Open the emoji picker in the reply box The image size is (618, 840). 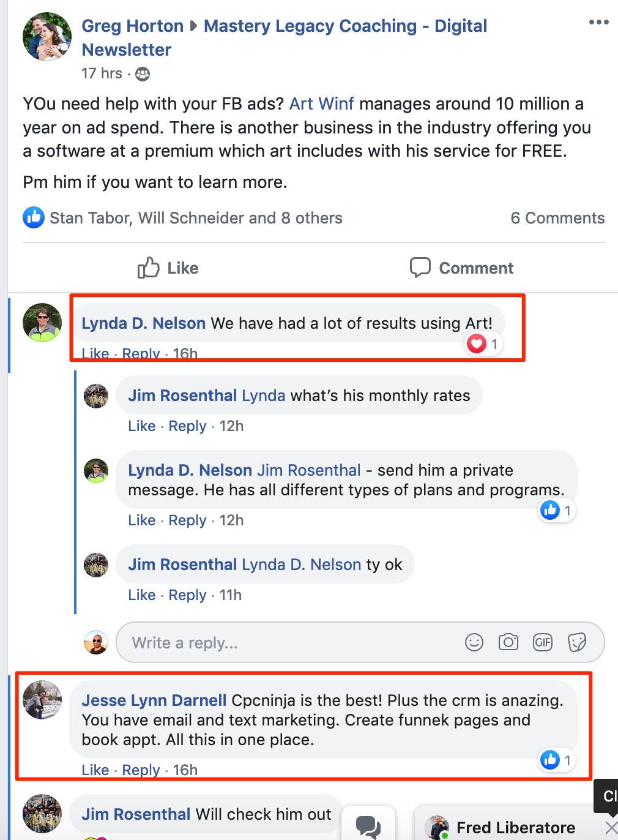pyautogui.click(x=474, y=642)
